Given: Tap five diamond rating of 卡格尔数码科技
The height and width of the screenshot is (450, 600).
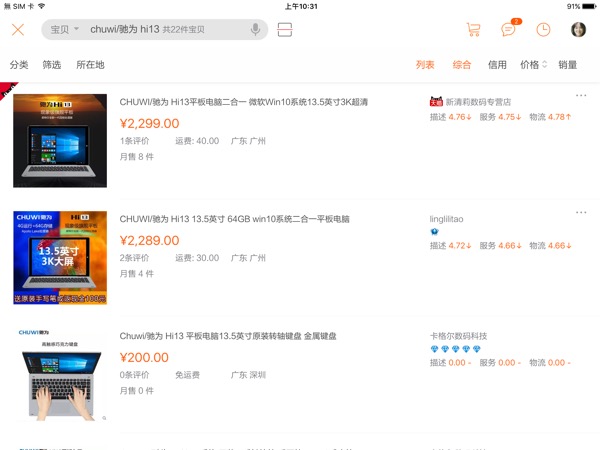Looking at the screenshot, I should (455, 349).
